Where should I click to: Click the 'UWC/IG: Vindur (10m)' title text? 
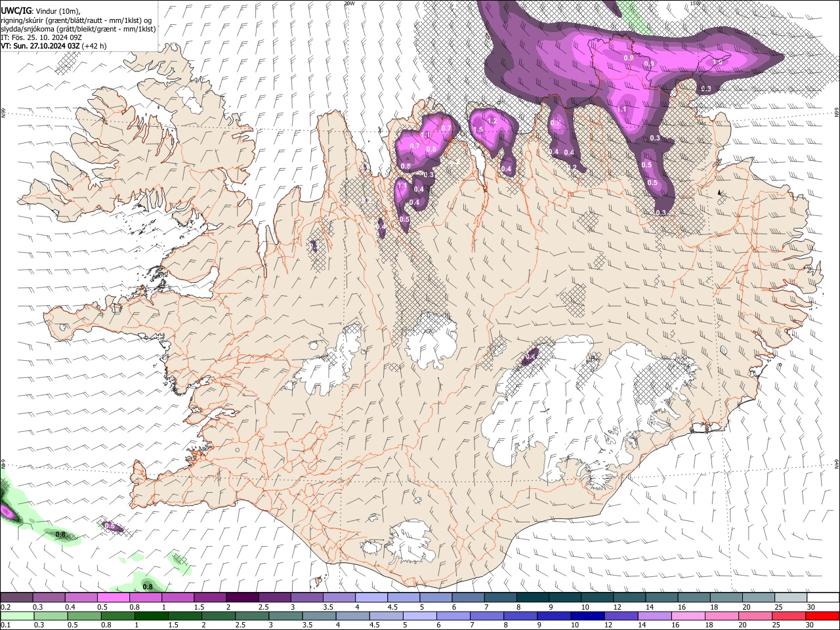[x=41, y=11]
